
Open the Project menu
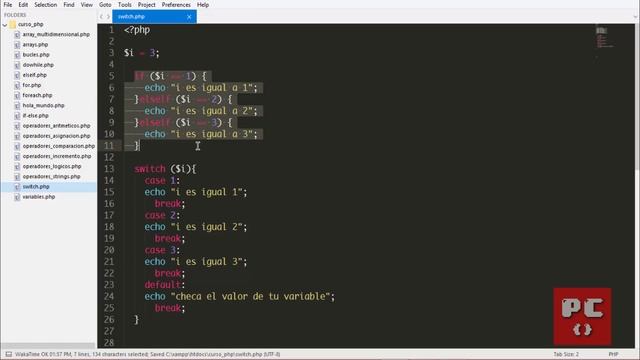147,5
